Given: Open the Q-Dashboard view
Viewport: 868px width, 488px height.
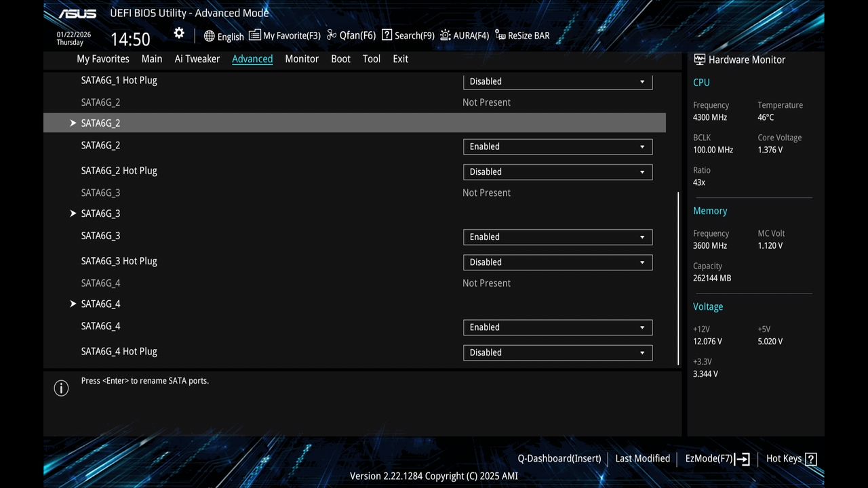Looking at the screenshot, I should pyautogui.click(x=558, y=458).
